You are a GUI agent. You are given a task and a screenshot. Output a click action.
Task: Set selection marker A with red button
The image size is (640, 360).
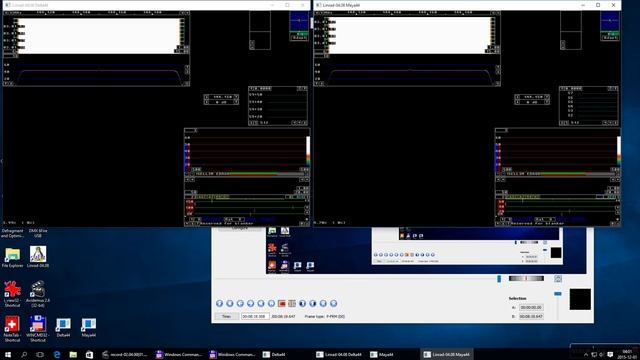pyautogui.click(x=282, y=303)
